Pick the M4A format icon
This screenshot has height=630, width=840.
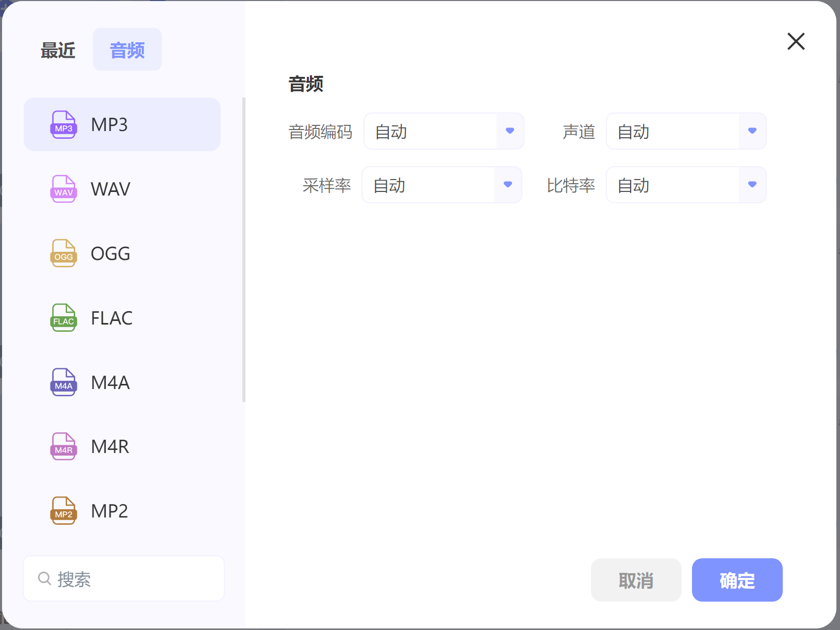click(63, 382)
